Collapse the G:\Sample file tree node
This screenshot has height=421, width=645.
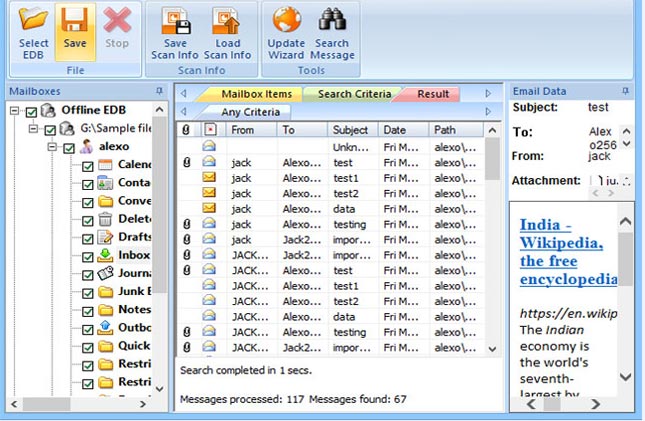click(33, 128)
